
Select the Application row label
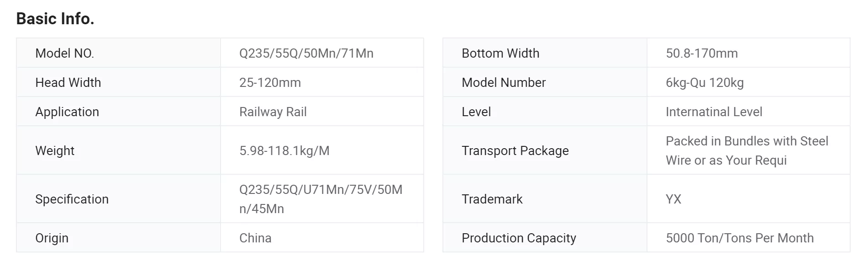pos(67,112)
